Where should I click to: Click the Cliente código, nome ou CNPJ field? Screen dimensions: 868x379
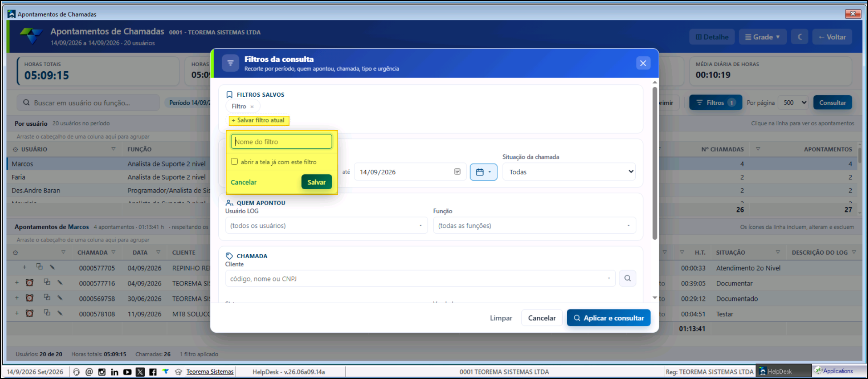click(x=420, y=279)
